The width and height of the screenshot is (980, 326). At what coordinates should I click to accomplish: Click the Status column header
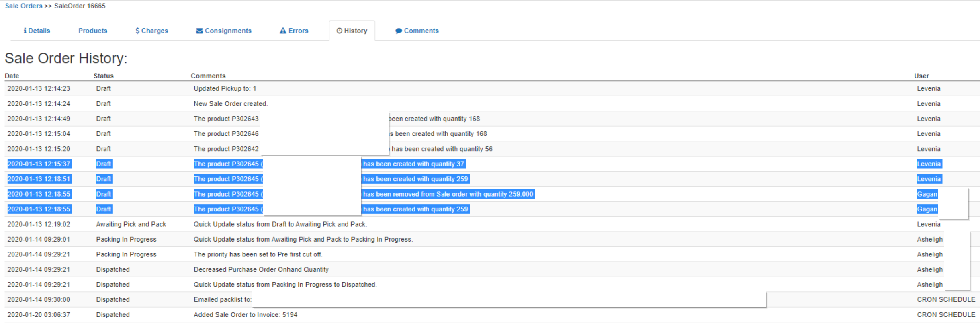pyautogui.click(x=104, y=76)
